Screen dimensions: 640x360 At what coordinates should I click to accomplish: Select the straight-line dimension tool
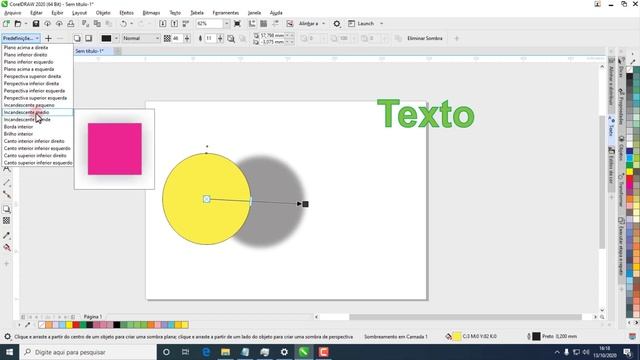pyautogui.click(x=7, y=183)
